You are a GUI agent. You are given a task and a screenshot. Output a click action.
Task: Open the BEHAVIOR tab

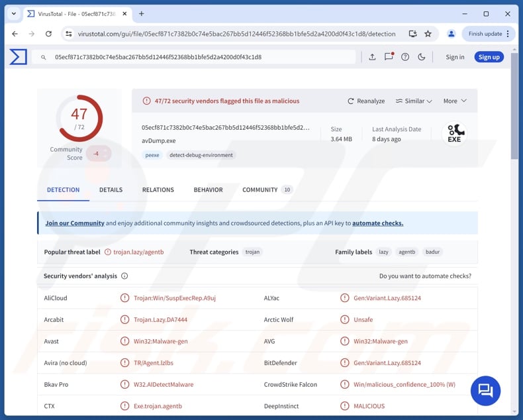[x=208, y=189]
